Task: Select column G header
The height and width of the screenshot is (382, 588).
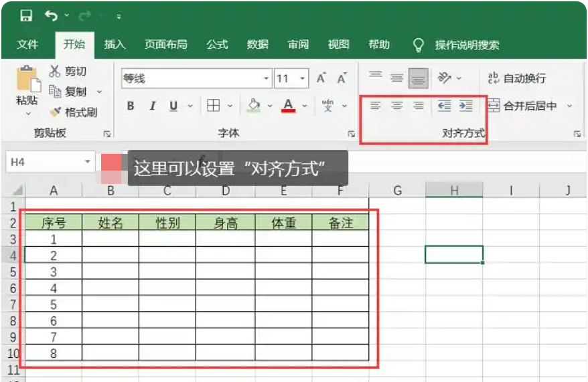Action: tap(398, 191)
